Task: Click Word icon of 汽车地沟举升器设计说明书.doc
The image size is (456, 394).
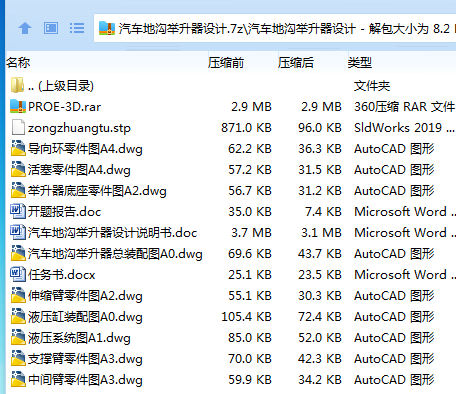Action: point(18,232)
